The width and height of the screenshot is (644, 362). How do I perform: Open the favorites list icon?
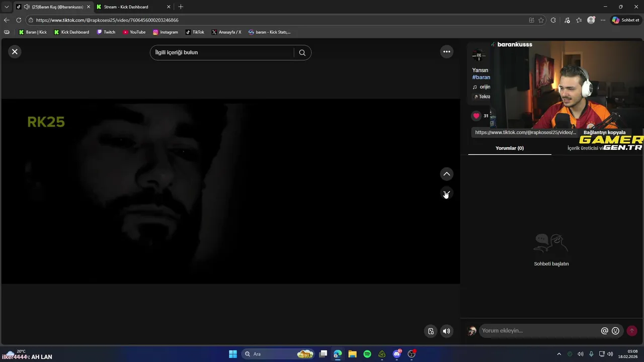coord(579,20)
